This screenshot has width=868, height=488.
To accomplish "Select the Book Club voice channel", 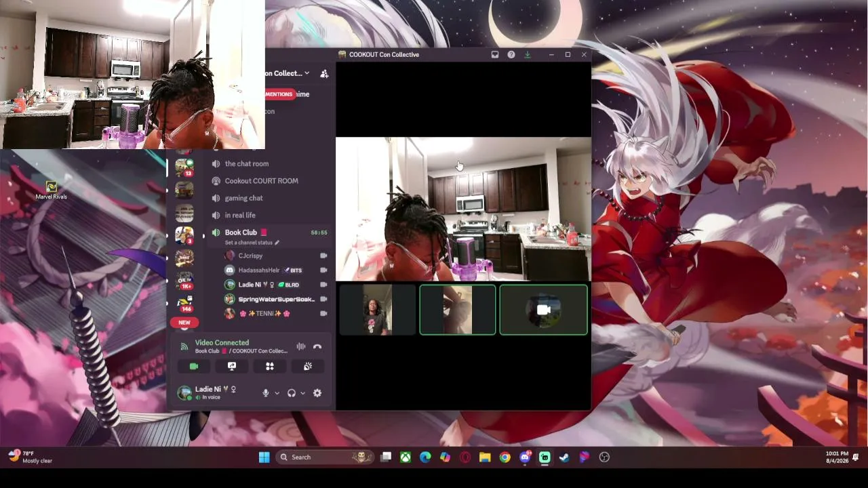I will 241,232.
